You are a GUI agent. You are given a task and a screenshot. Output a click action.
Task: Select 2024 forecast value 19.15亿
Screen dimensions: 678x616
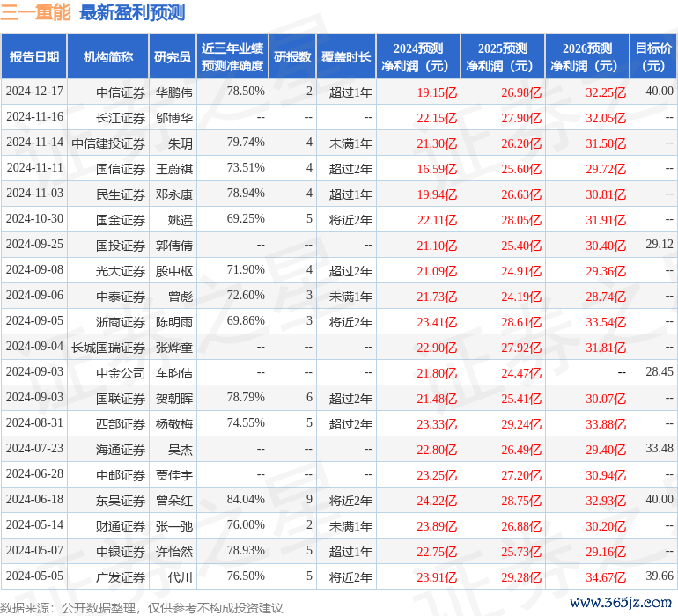[x=437, y=92]
